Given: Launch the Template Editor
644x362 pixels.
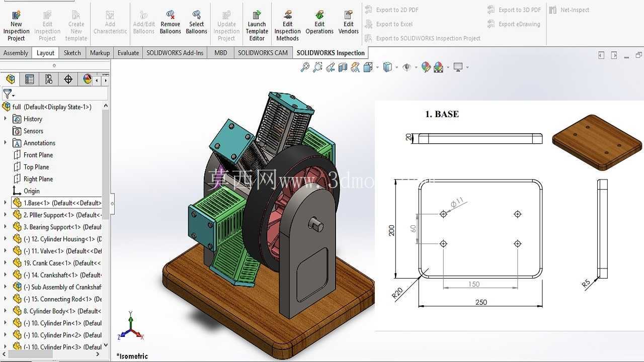Looking at the screenshot, I should tap(257, 25).
